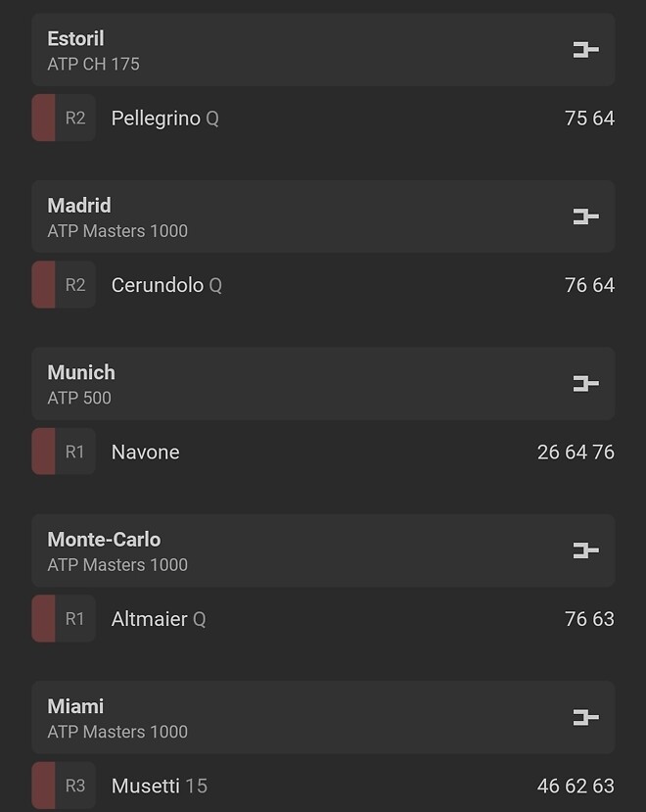
Task: Click the R2 round badge beside Pellegrino
Action: tap(75, 119)
